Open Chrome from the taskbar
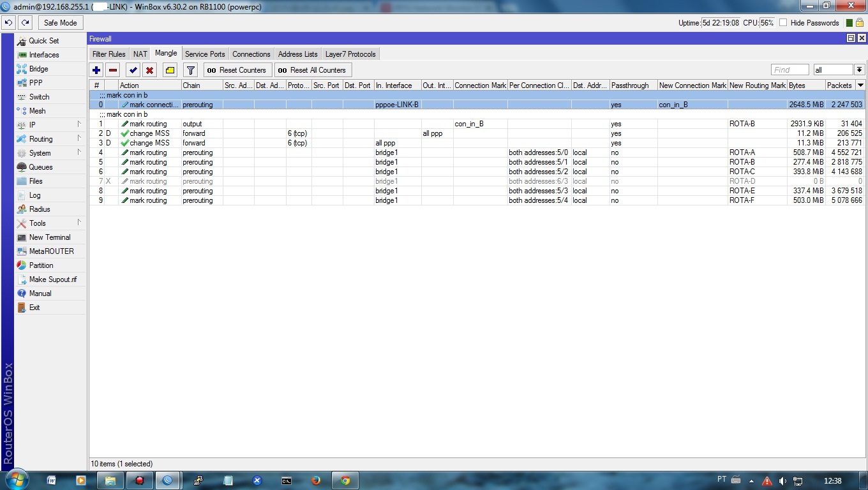868x490 pixels. (345, 480)
